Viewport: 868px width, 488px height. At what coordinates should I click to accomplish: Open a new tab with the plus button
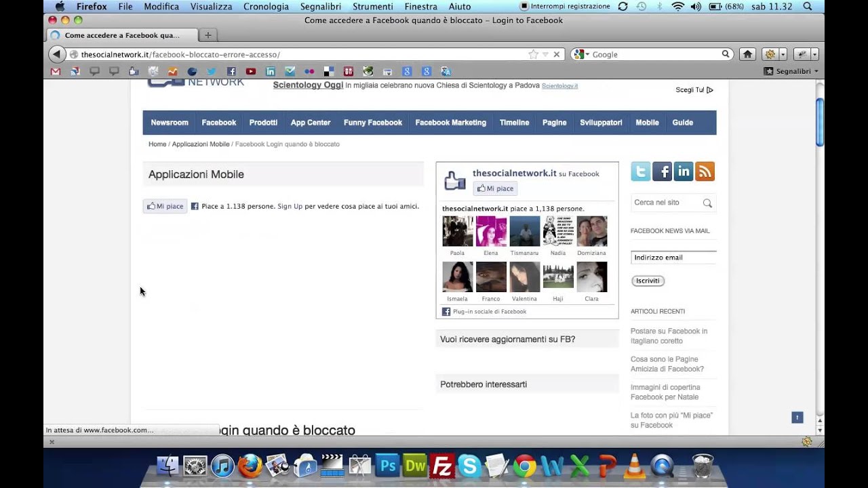[x=208, y=35]
